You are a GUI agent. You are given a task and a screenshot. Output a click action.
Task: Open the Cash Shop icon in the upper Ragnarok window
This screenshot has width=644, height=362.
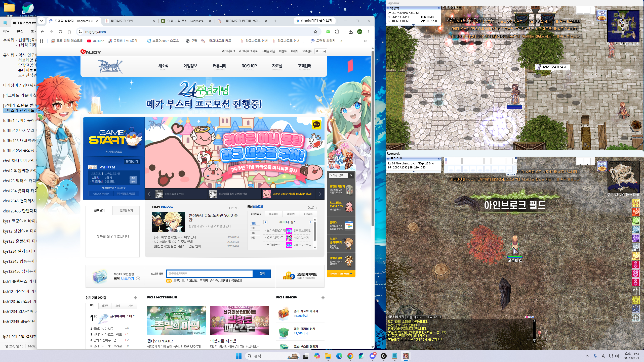pos(602,16)
